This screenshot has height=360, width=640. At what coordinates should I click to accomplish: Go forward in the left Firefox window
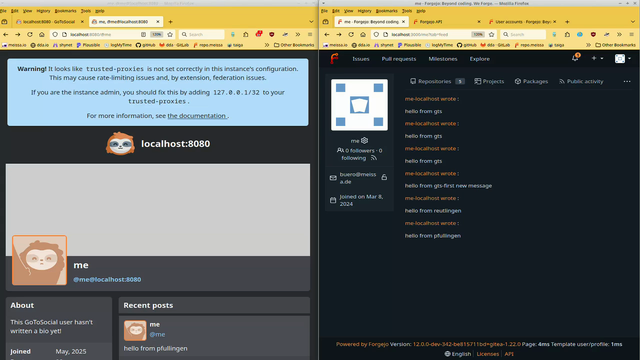[x=18, y=35]
